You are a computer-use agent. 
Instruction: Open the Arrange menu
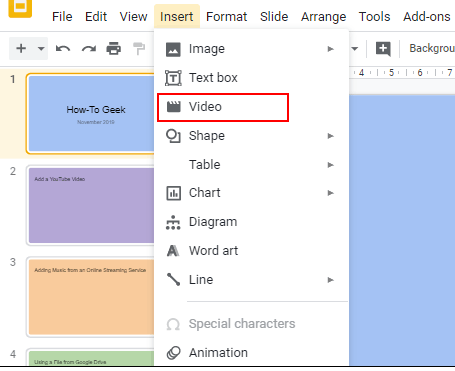tap(323, 16)
